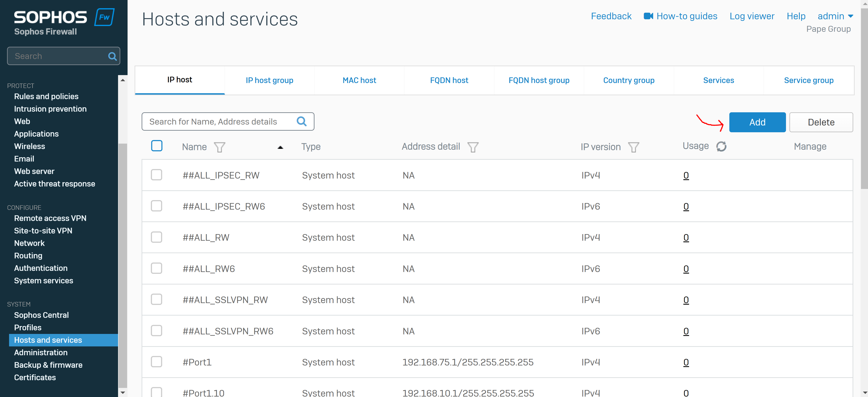Check the #Port1 row checkbox
Viewport: 868px width, 397px height.
click(x=156, y=362)
